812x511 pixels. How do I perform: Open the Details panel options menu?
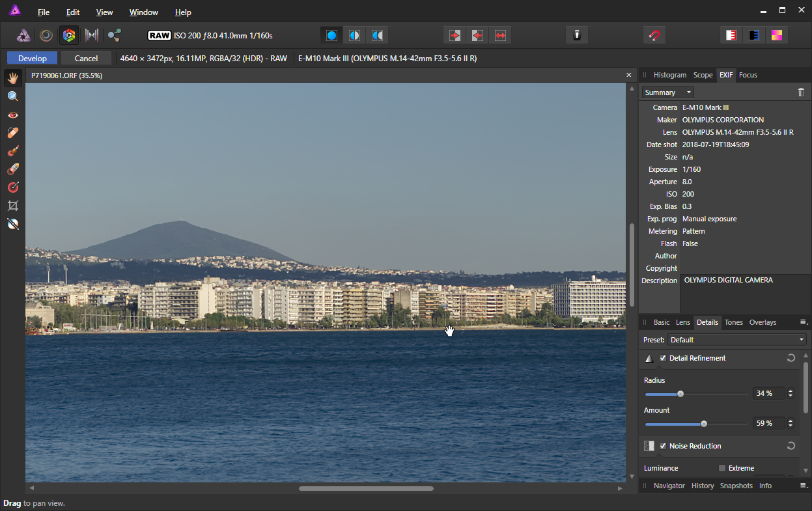pyautogui.click(x=803, y=322)
